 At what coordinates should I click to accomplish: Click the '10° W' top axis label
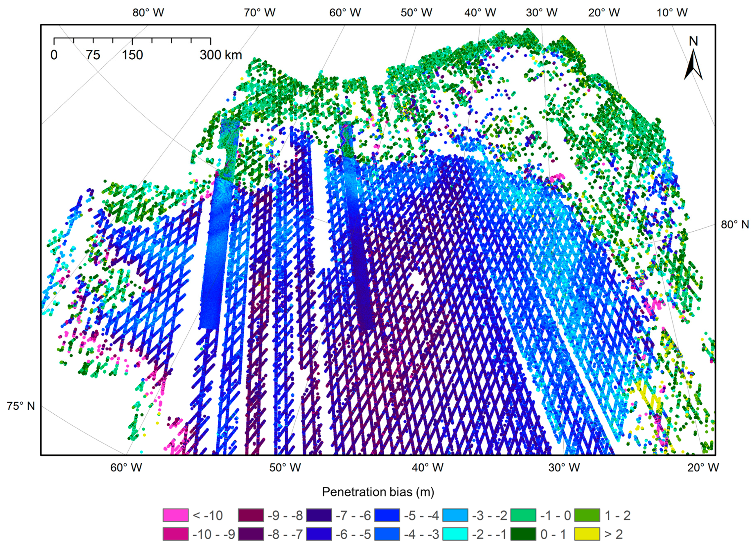[x=672, y=13]
